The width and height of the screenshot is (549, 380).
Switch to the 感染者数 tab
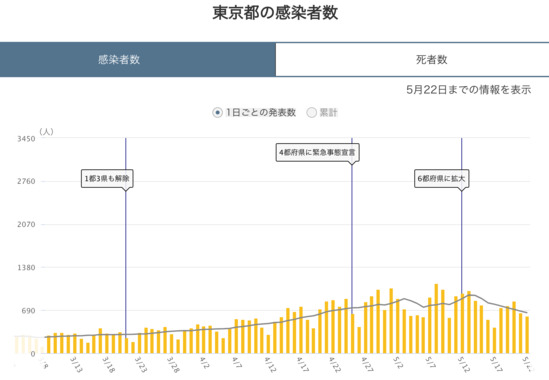138,60
